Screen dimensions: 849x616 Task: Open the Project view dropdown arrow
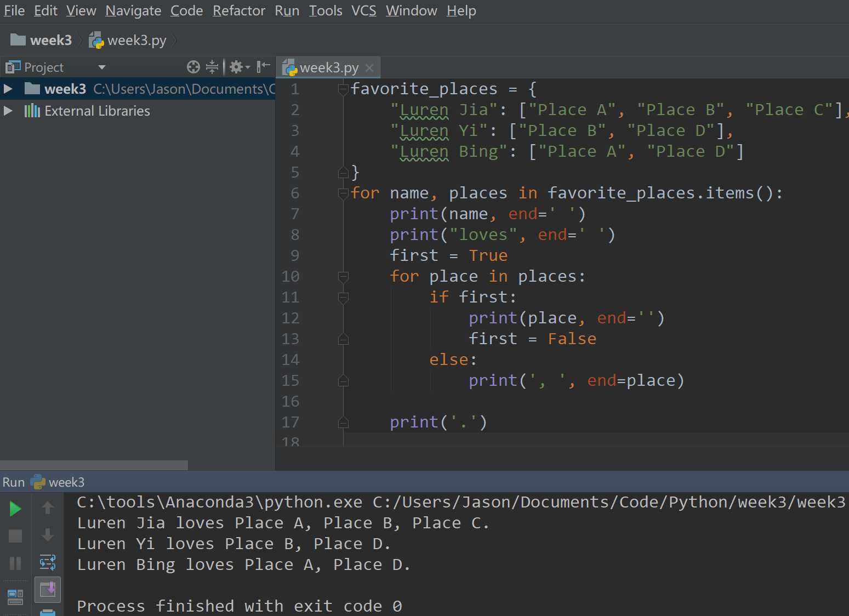(x=101, y=67)
